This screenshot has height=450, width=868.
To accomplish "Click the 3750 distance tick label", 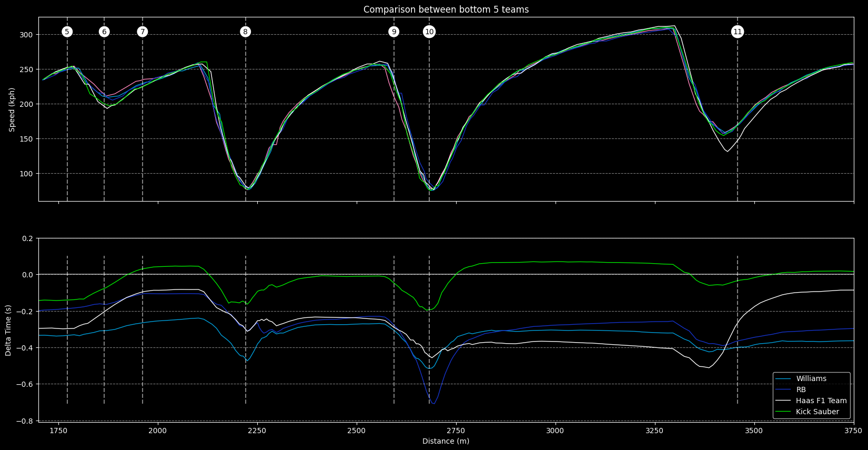I will click(x=854, y=430).
